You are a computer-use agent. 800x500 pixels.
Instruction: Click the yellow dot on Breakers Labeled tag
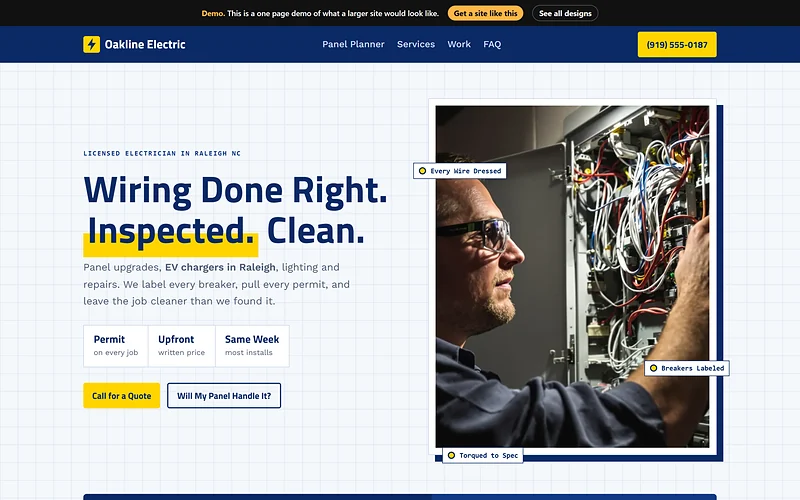[654, 368]
